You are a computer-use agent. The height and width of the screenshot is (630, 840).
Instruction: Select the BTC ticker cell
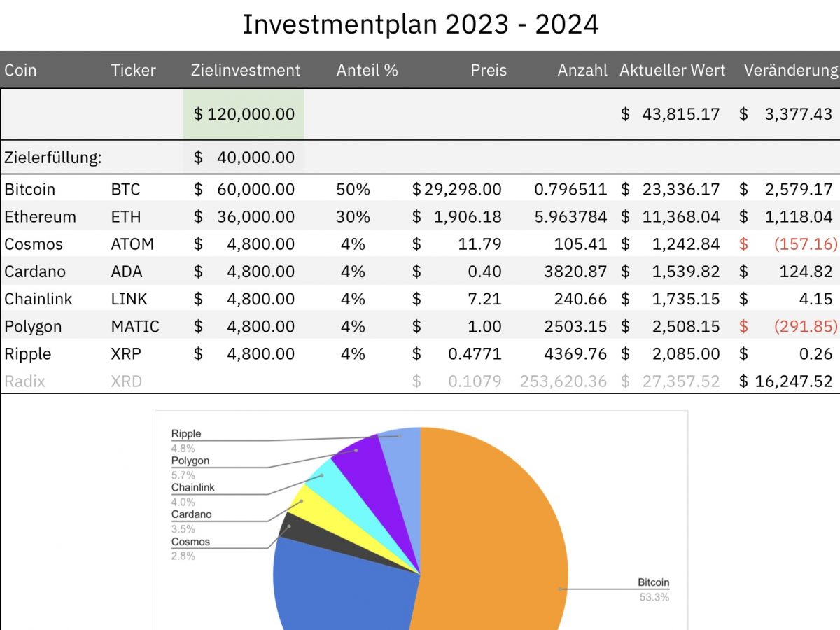click(x=125, y=189)
